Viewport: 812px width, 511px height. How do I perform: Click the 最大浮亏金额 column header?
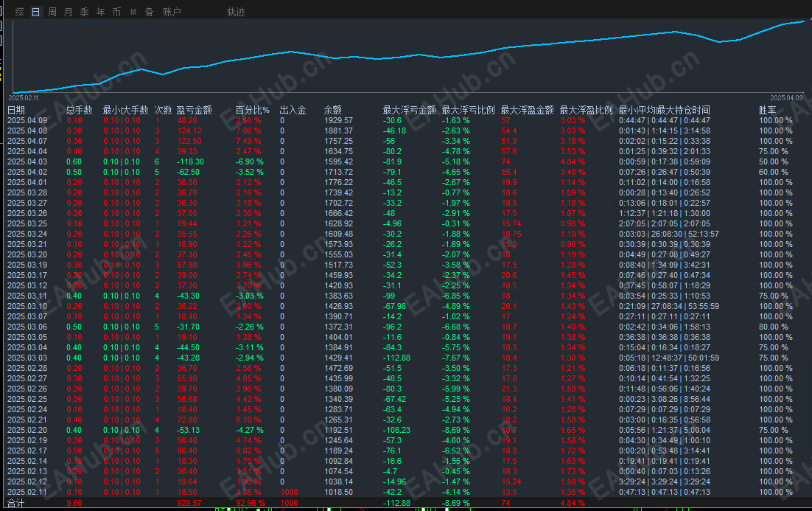(x=409, y=110)
